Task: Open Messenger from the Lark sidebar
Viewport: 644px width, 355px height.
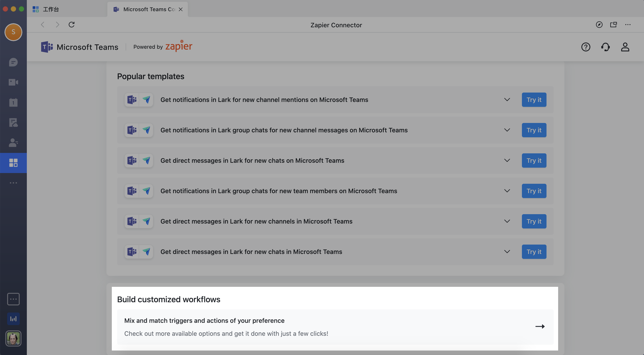Action: pyautogui.click(x=13, y=63)
